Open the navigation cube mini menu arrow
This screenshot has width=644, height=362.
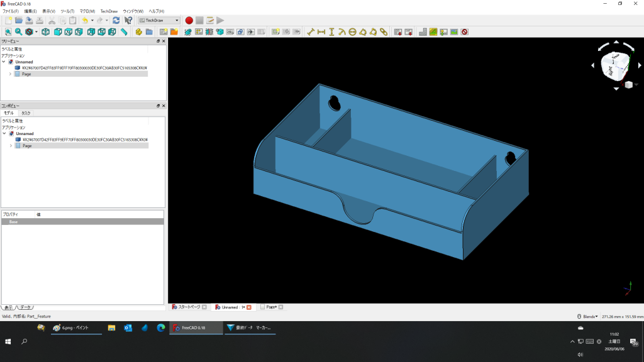(x=636, y=85)
